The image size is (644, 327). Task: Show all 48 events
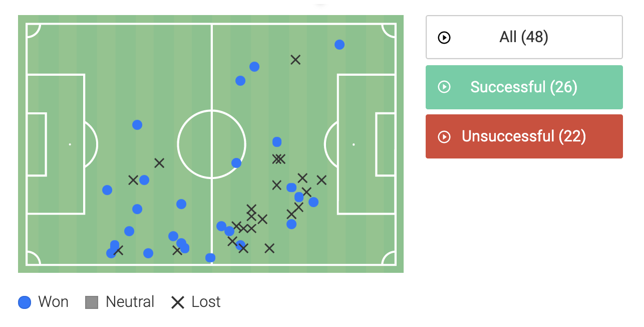pyautogui.click(x=524, y=38)
